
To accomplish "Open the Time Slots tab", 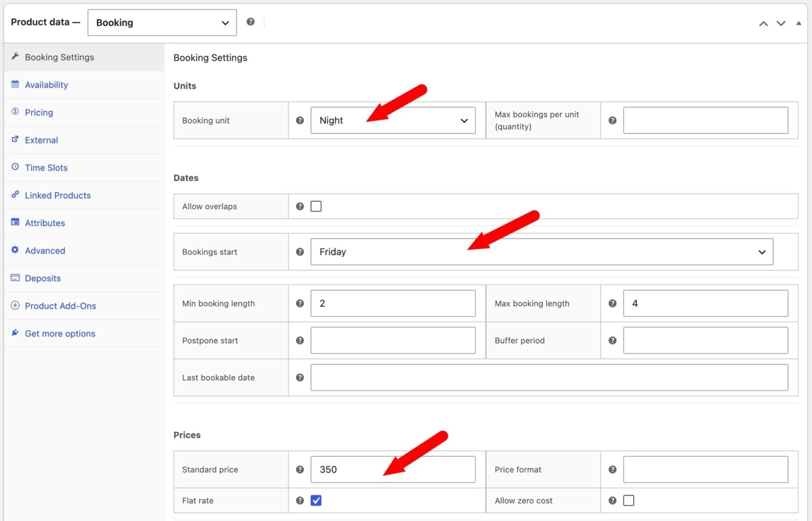I will coord(84,168).
